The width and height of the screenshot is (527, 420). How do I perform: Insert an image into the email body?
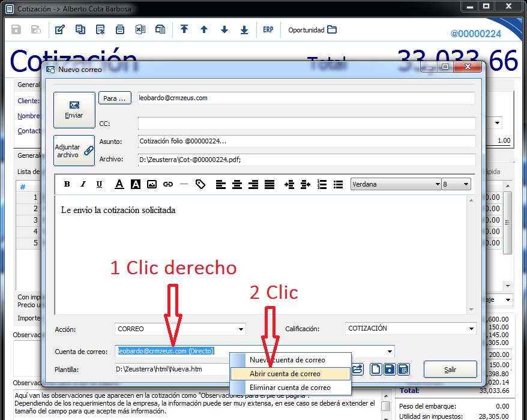tap(152, 184)
